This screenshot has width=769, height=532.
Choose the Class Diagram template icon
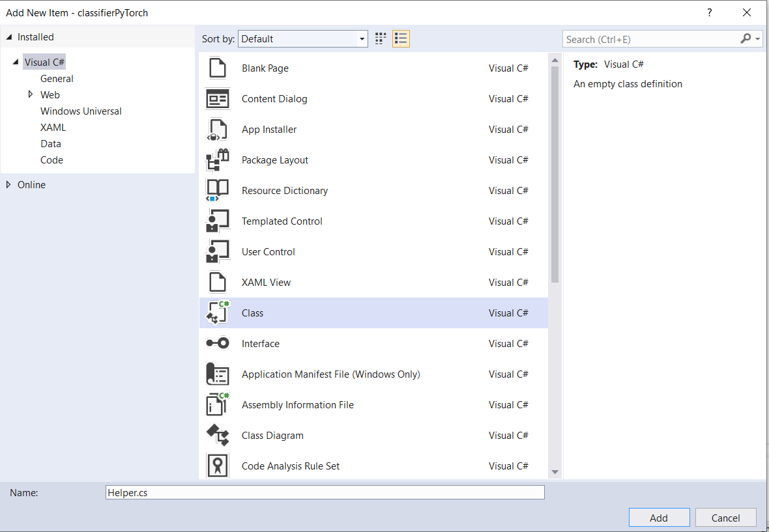tap(217, 435)
